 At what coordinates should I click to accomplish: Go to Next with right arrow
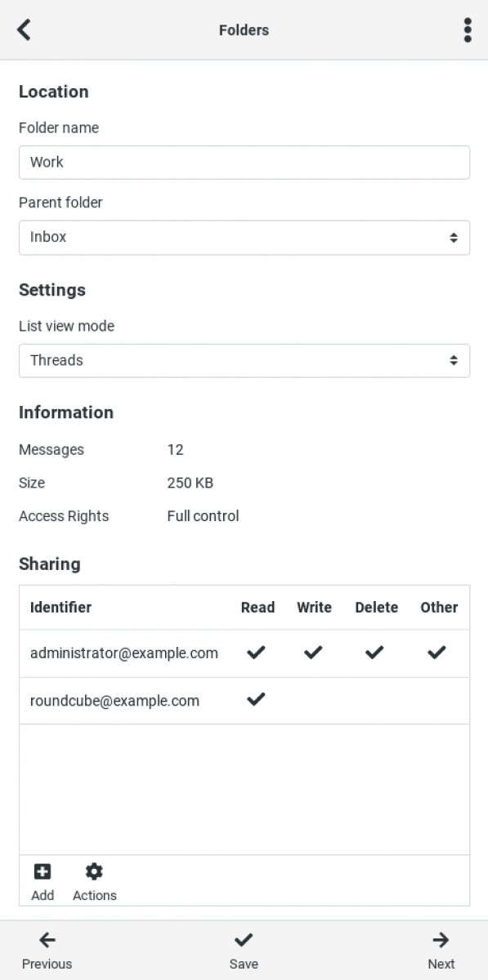(441, 951)
